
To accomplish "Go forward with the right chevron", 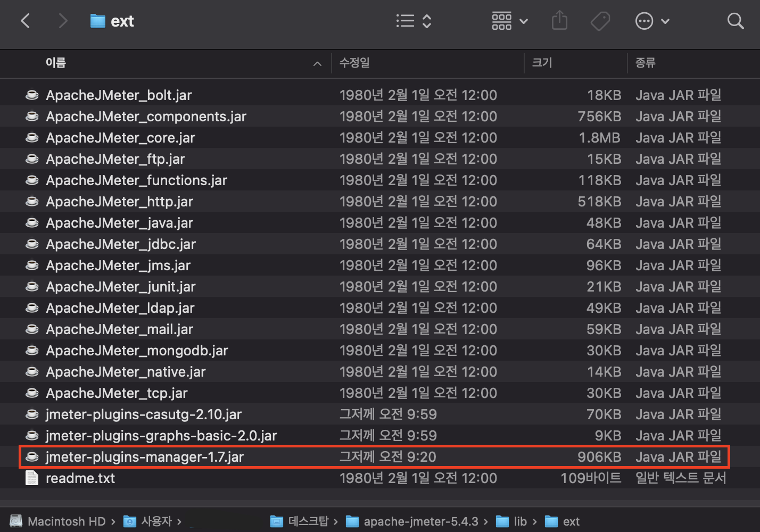I will click(63, 21).
